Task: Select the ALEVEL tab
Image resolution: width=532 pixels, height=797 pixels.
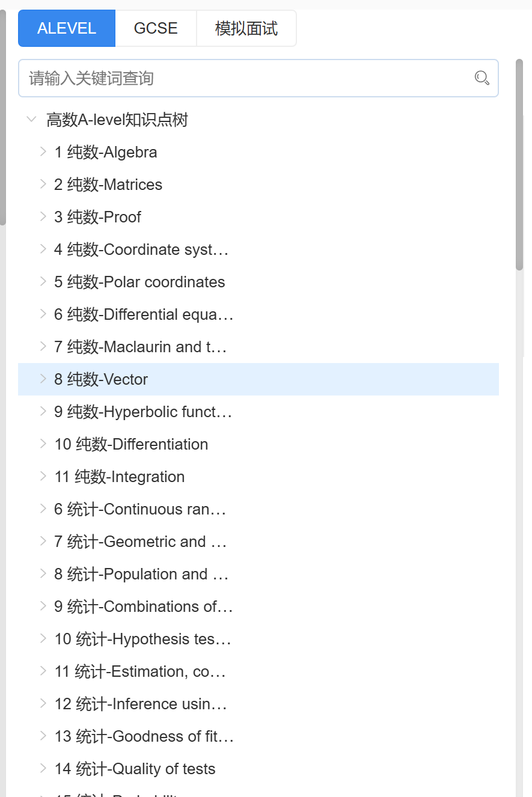Action: pyautogui.click(x=67, y=28)
